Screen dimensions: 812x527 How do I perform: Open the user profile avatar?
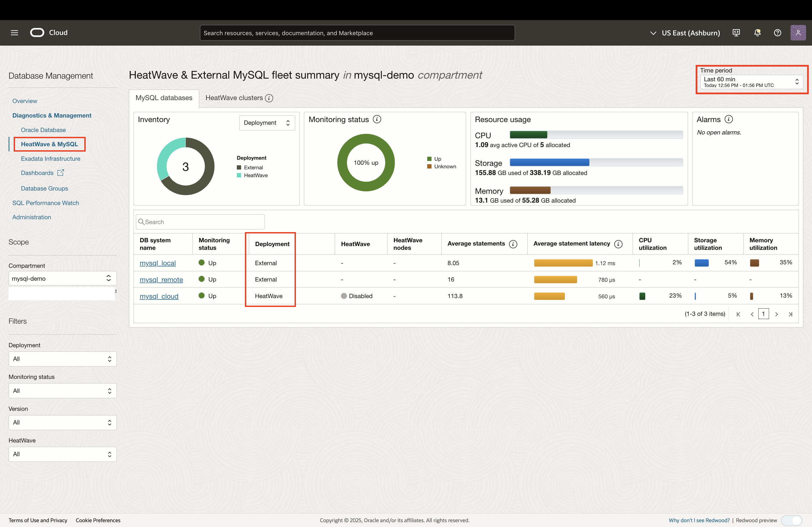coord(798,33)
